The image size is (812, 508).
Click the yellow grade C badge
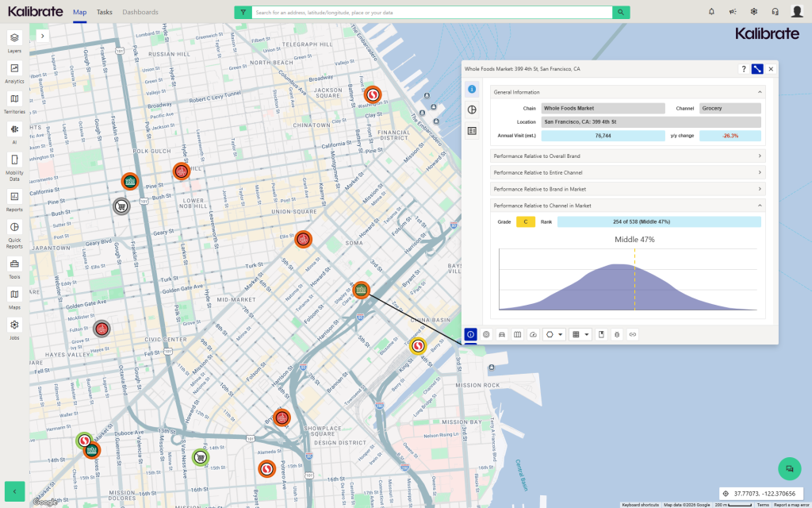pos(525,222)
